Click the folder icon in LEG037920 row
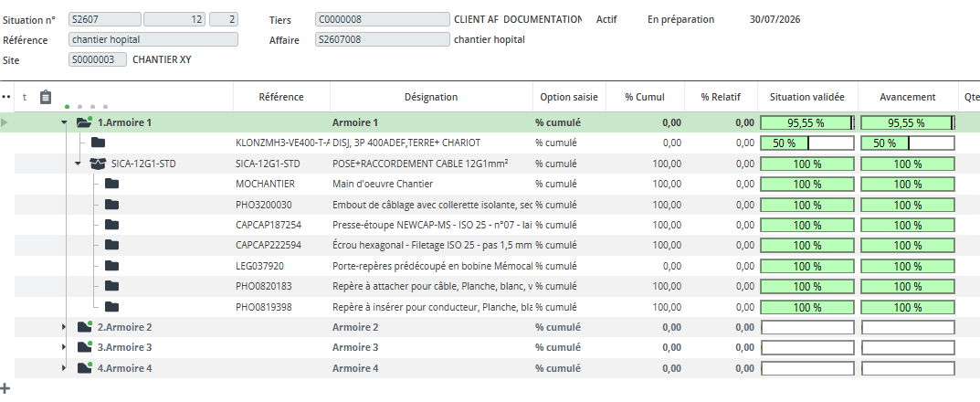This screenshot has height=402, width=980. click(111, 266)
